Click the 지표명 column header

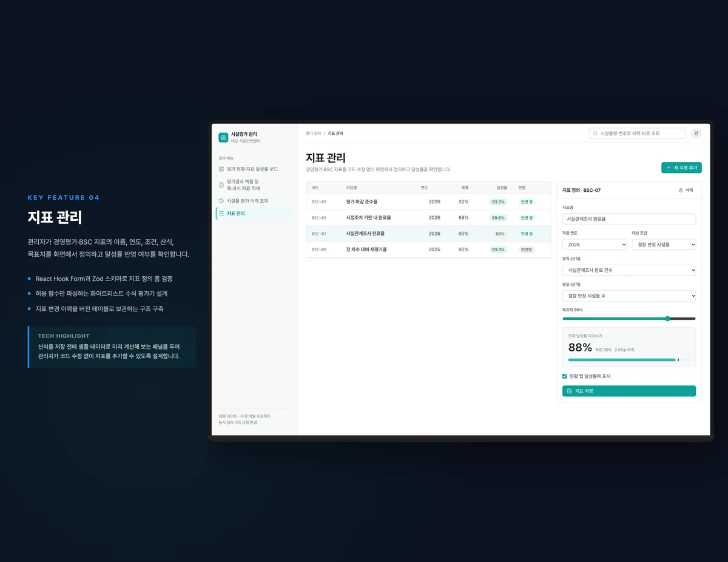[x=352, y=188]
